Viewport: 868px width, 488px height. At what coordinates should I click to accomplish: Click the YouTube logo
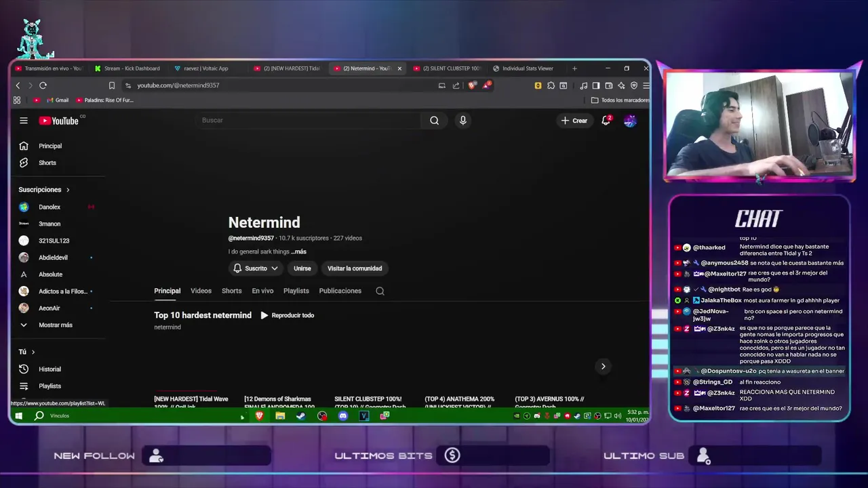point(59,121)
